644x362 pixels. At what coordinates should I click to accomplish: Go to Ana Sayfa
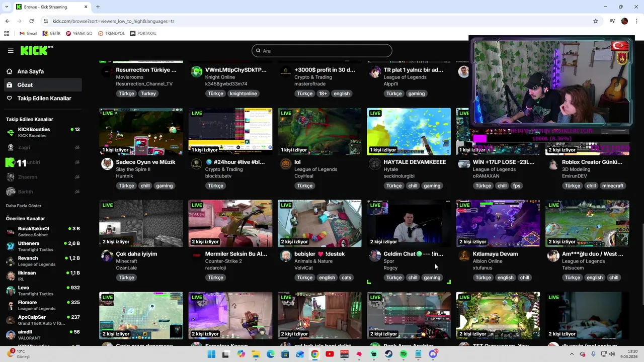(x=43, y=71)
